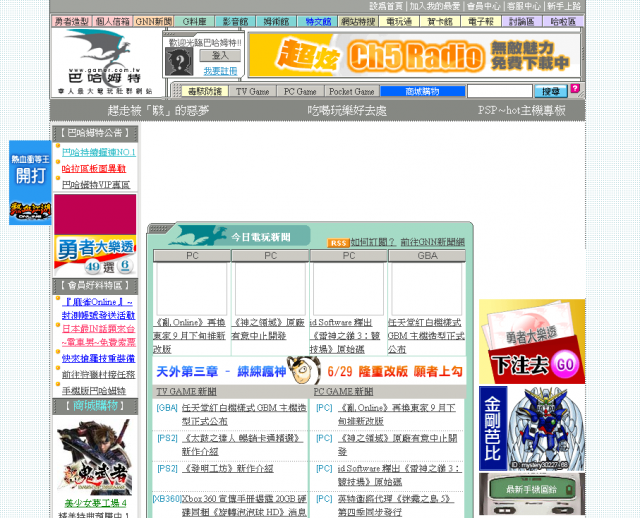Open the 電玩通 tab
Image resolution: width=640 pixels, height=518 pixels.
[x=399, y=22]
